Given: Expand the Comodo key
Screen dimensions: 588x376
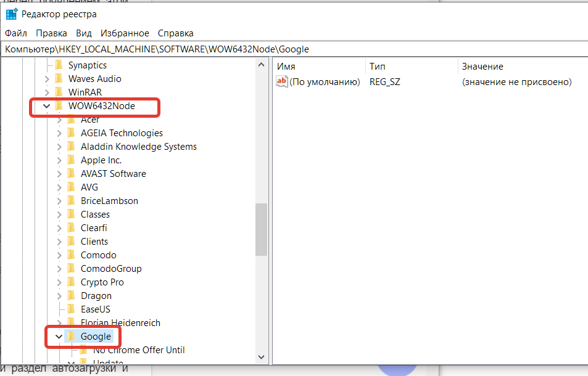Looking at the screenshot, I should 59,255.
